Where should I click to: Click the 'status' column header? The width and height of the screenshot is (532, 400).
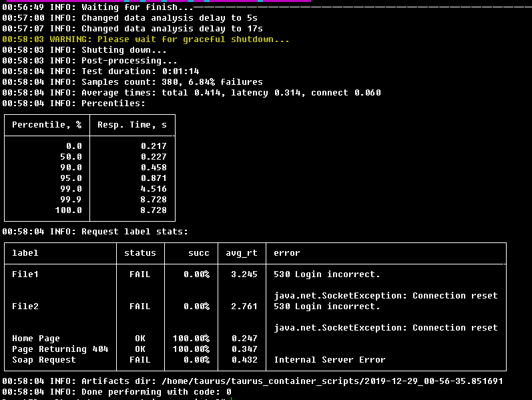140,253
